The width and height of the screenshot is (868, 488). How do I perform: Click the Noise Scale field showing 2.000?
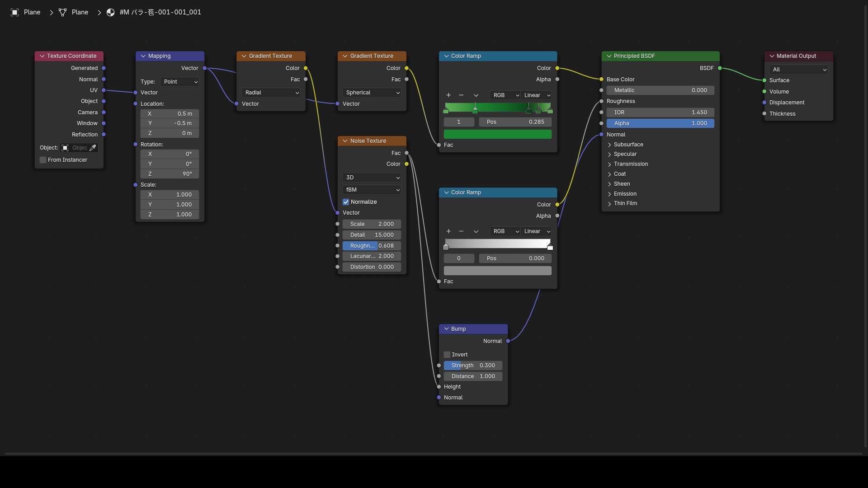pos(372,224)
